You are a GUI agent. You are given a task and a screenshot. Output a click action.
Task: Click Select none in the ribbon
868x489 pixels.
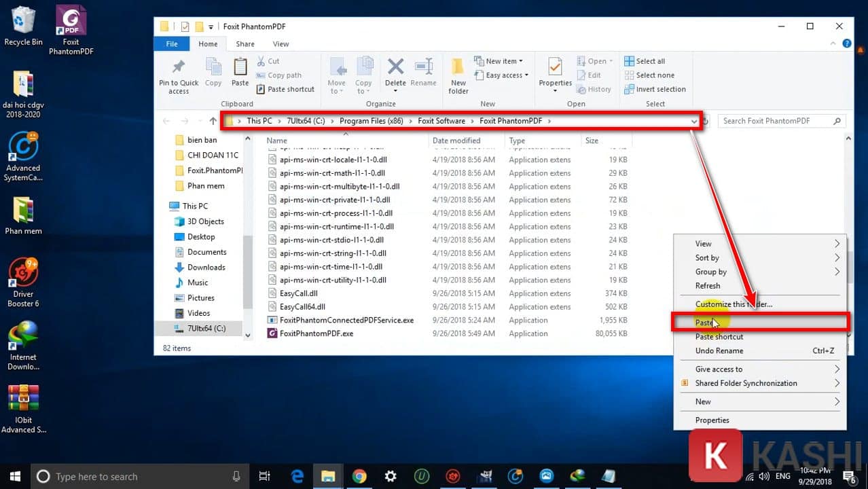point(649,75)
